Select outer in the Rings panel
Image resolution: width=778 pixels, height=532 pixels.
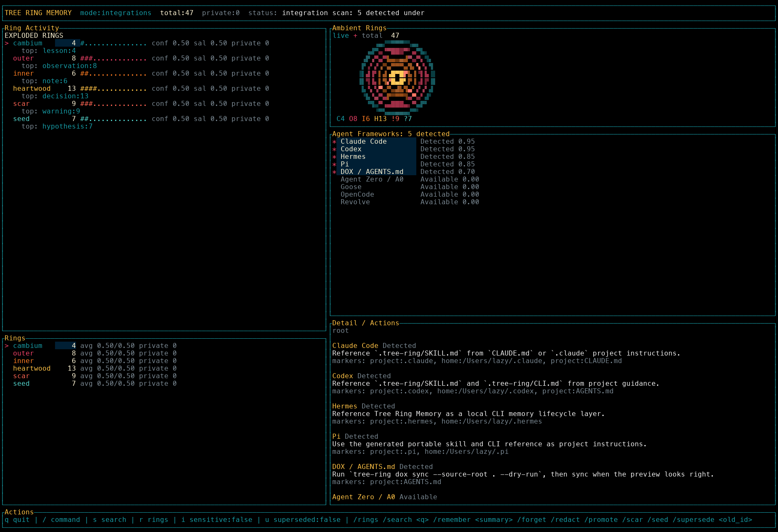tap(91, 353)
